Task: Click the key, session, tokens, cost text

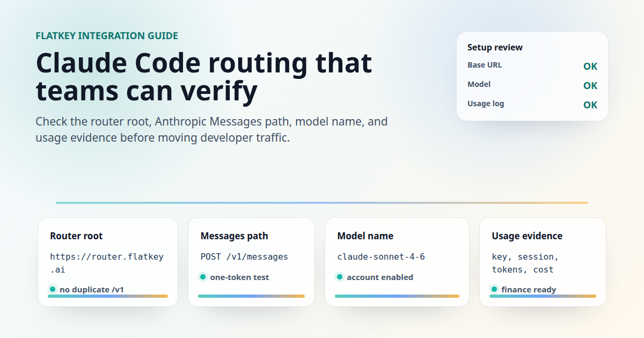Action: pyautogui.click(x=525, y=263)
